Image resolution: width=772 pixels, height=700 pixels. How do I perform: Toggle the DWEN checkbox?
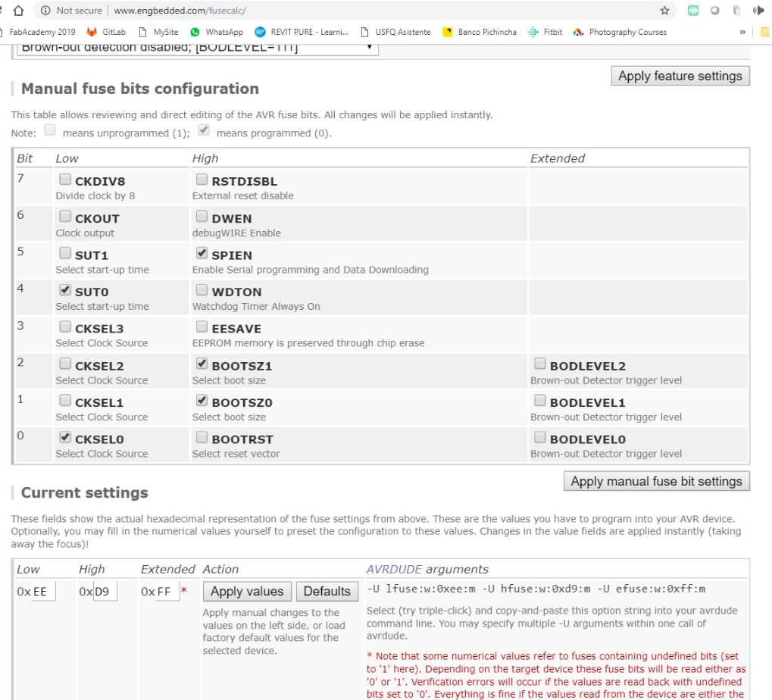[202, 216]
